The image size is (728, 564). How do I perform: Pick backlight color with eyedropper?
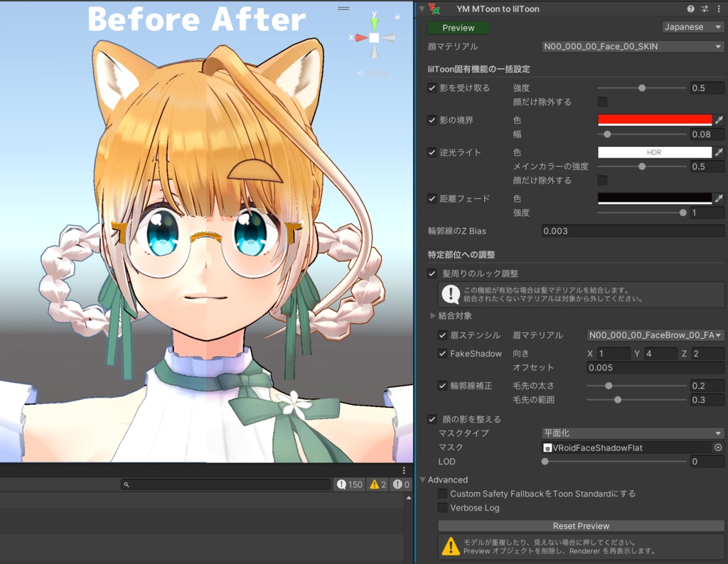[719, 152]
